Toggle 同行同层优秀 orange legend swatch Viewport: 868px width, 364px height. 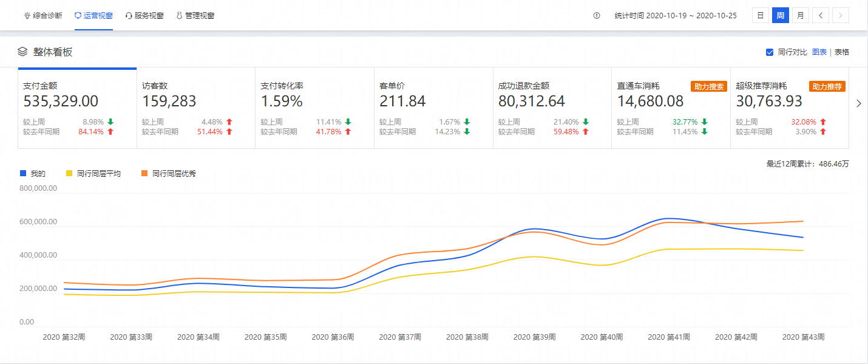click(x=144, y=173)
